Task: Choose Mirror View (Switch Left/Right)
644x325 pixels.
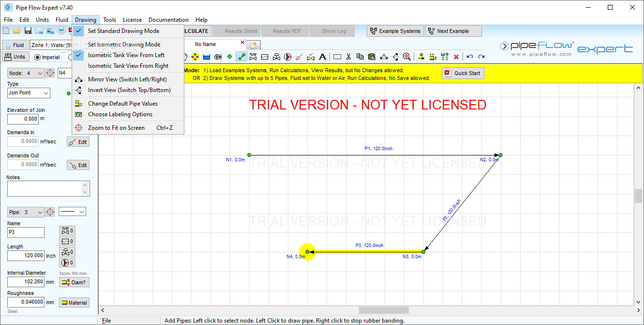Action: 128,79
